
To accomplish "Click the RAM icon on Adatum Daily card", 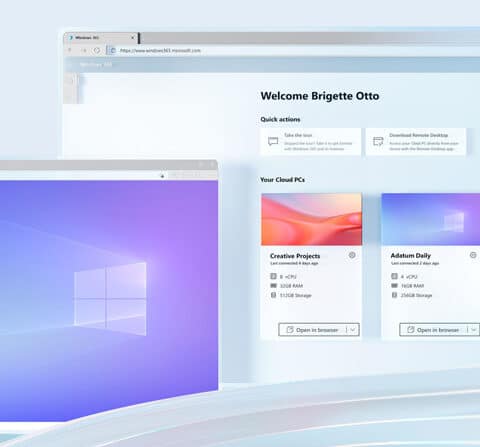I will coord(394,286).
